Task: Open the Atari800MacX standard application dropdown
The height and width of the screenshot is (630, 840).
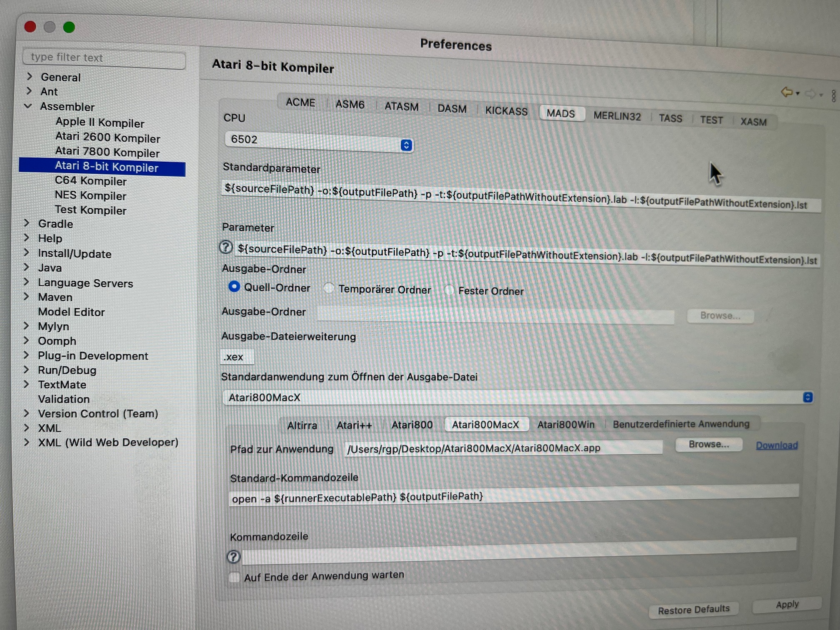Action: (x=807, y=397)
